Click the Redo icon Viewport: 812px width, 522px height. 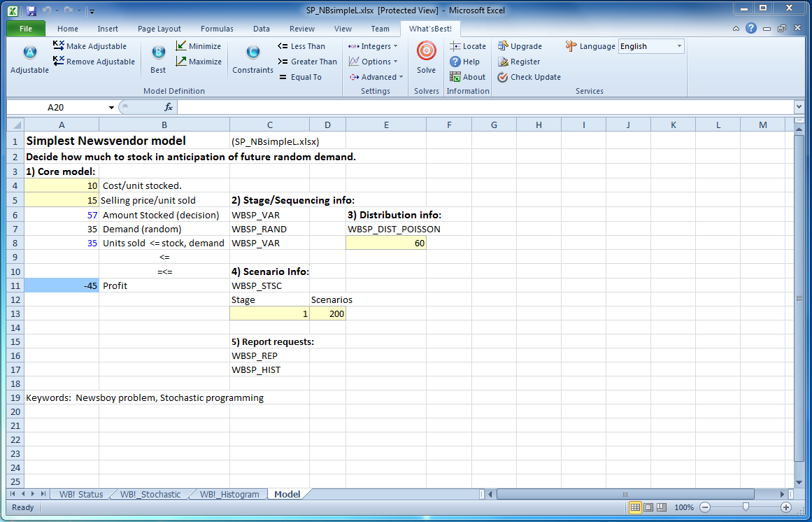[68, 10]
